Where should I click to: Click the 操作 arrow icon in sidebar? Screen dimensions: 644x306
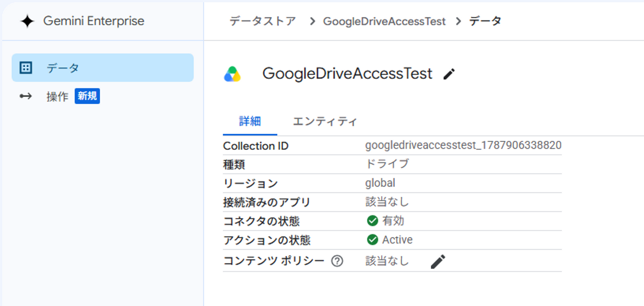click(26, 96)
